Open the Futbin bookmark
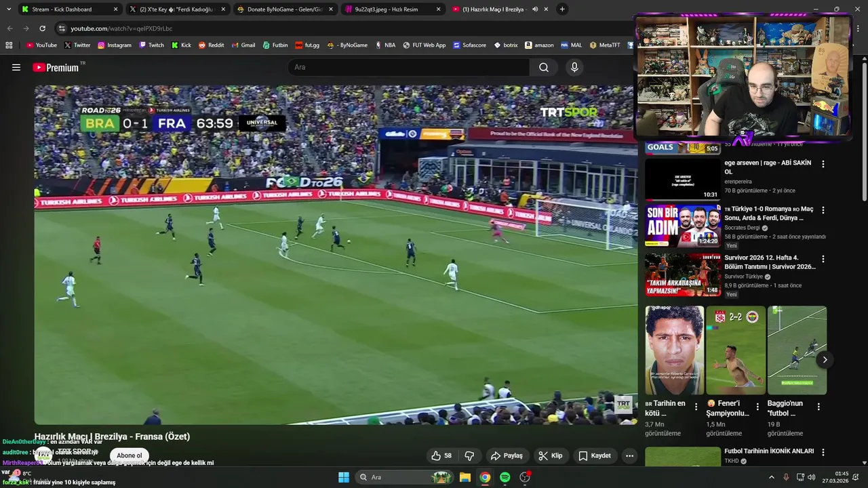 (x=275, y=45)
